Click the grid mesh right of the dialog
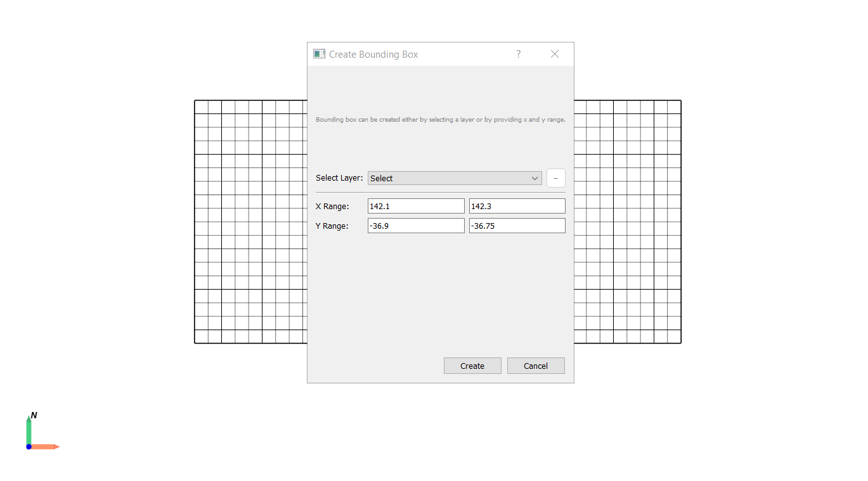Image resolution: width=868 pixels, height=481 pixels. click(627, 222)
